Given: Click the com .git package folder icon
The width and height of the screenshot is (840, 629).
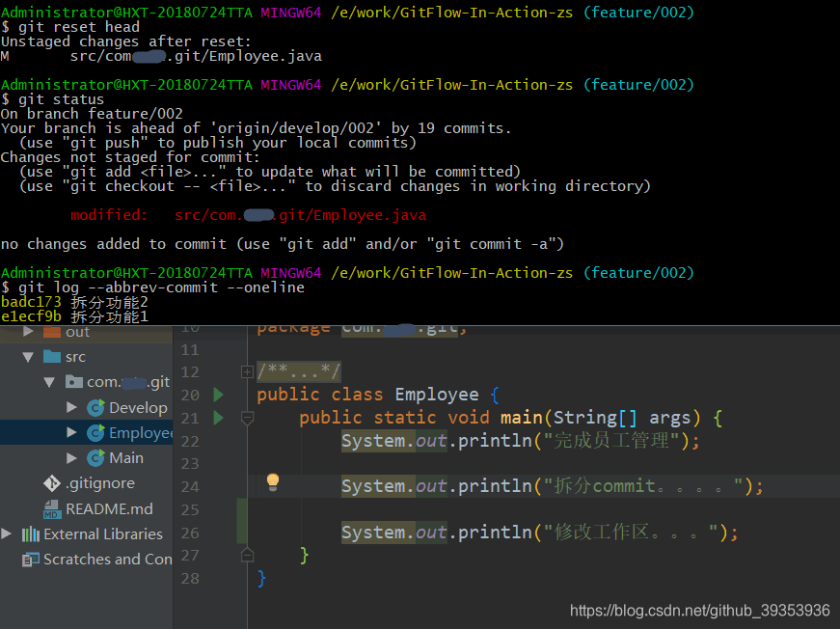Looking at the screenshot, I should tap(73, 381).
